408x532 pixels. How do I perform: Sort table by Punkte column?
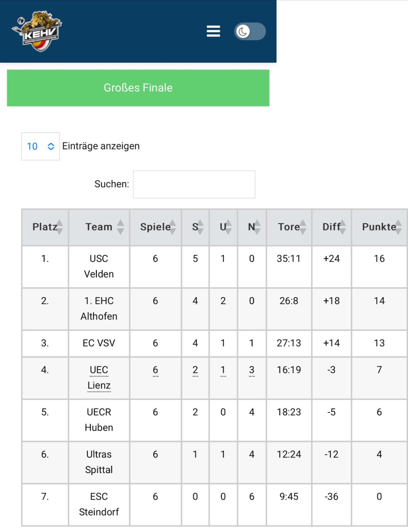click(x=379, y=227)
